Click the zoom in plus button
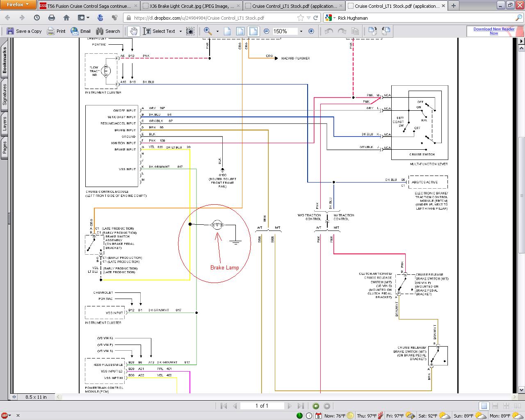 pos(311,31)
